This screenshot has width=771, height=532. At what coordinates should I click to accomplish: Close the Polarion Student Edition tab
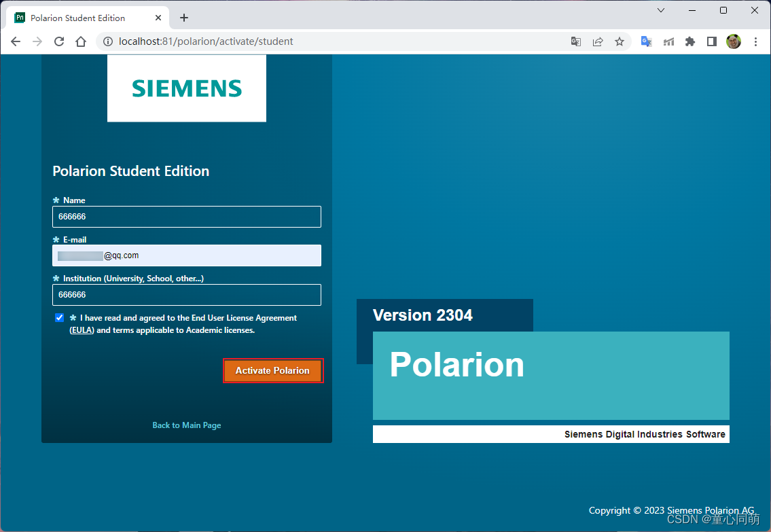tap(158, 18)
